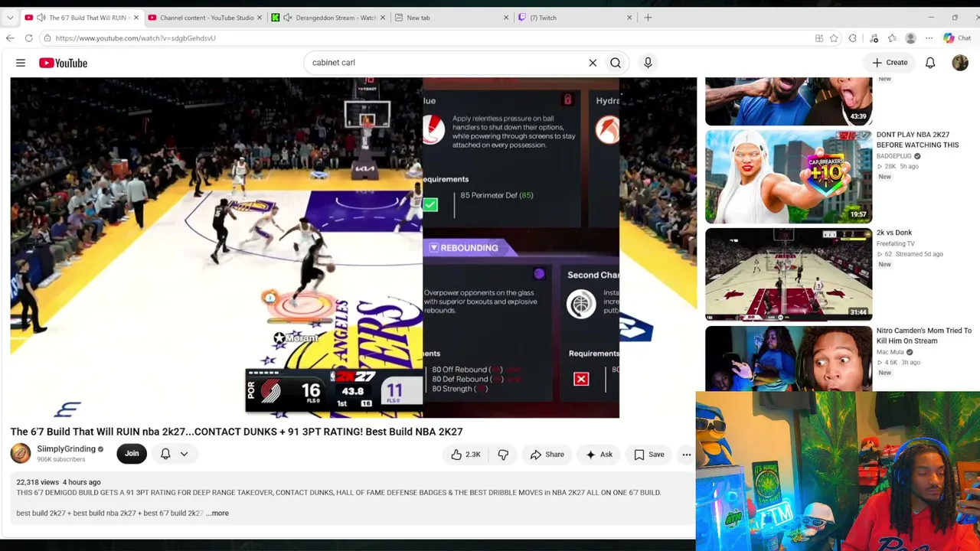Open the 43:39 recommended video thumbnail

point(789,101)
